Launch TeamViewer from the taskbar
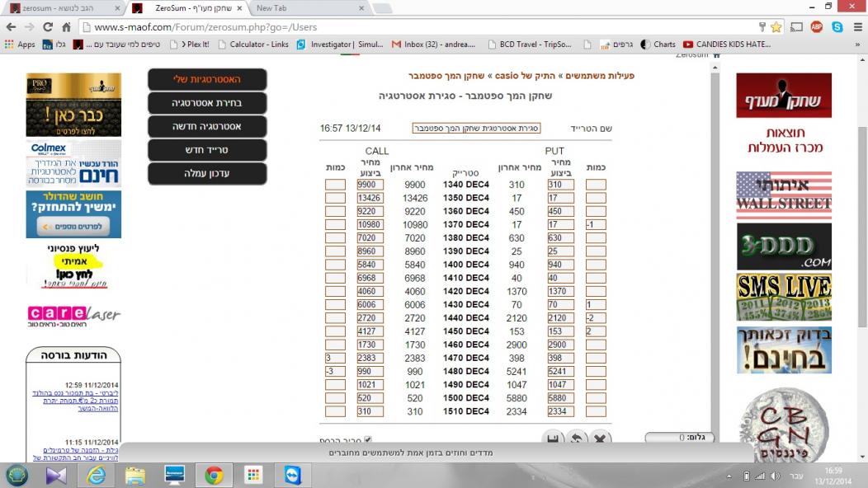 (293, 475)
